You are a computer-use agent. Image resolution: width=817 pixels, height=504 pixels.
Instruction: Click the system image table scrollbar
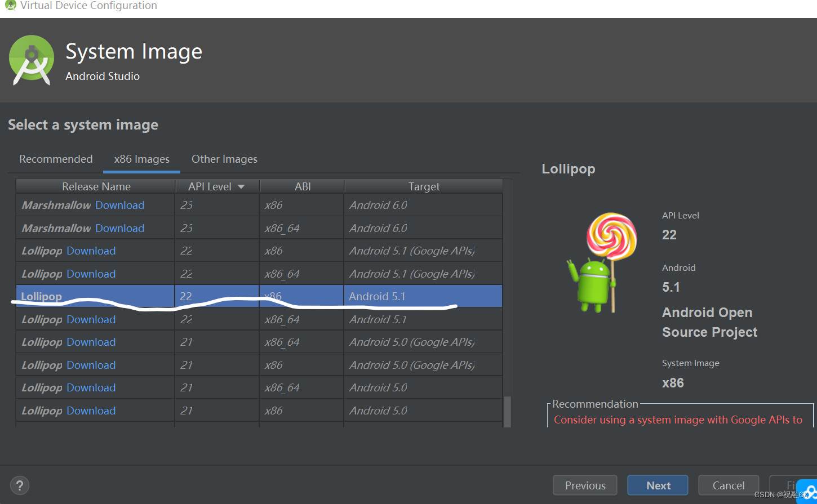[x=508, y=411]
